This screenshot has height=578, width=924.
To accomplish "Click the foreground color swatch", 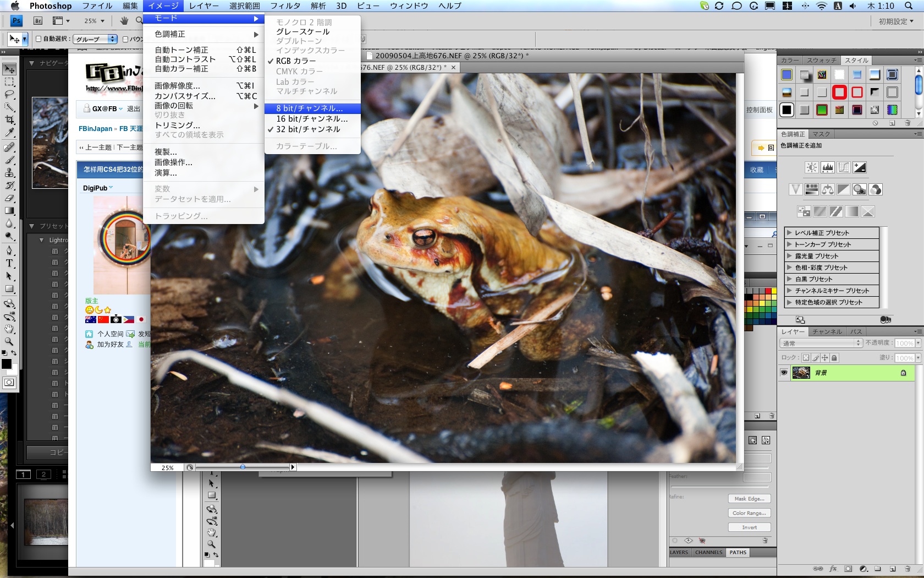I will tap(7, 364).
